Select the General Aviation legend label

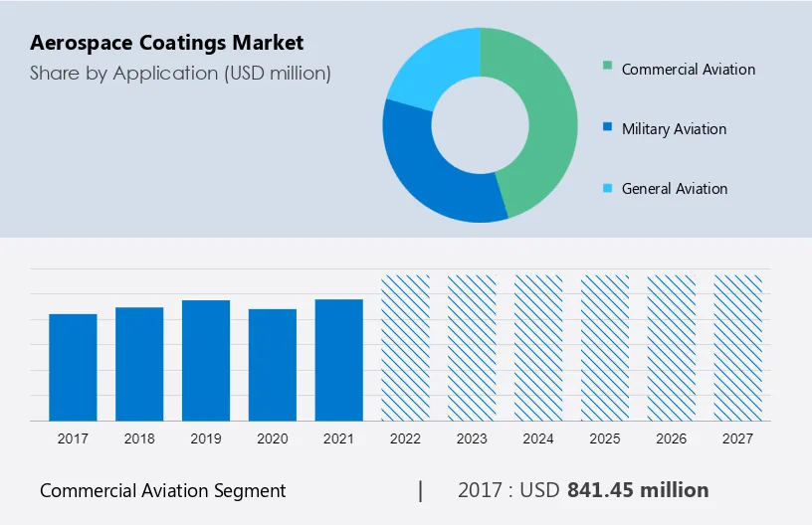[x=675, y=188]
